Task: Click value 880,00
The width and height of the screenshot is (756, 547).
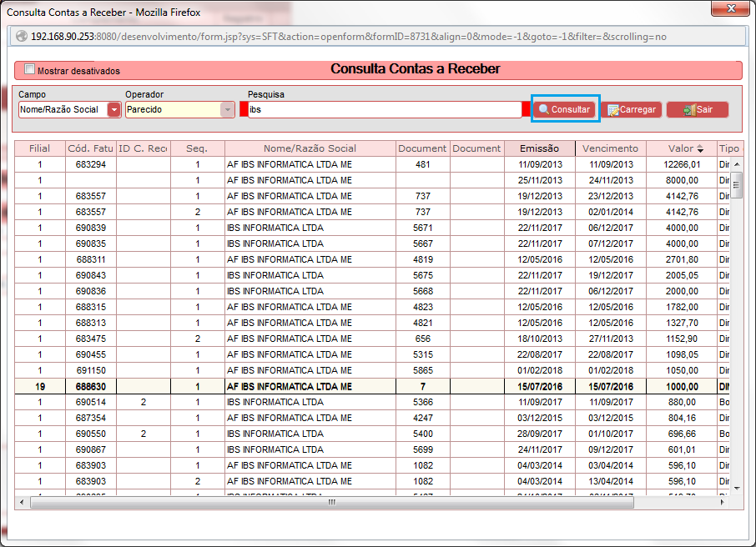Action: (681, 402)
